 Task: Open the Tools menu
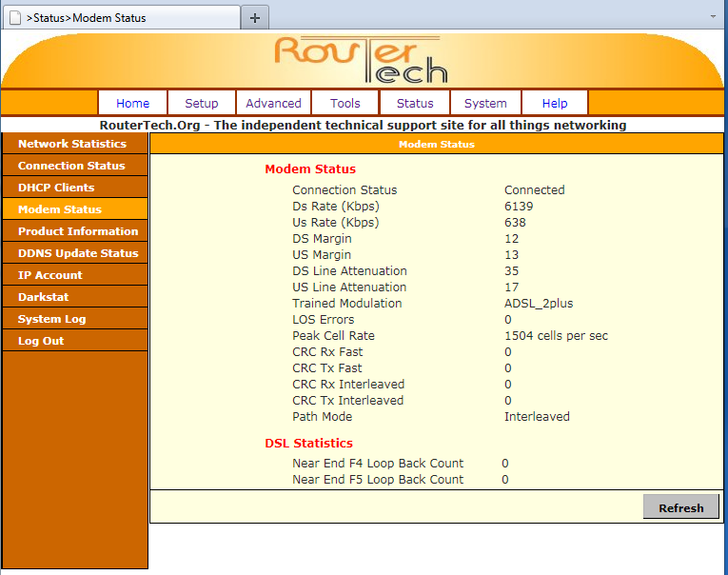click(x=344, y=103)
